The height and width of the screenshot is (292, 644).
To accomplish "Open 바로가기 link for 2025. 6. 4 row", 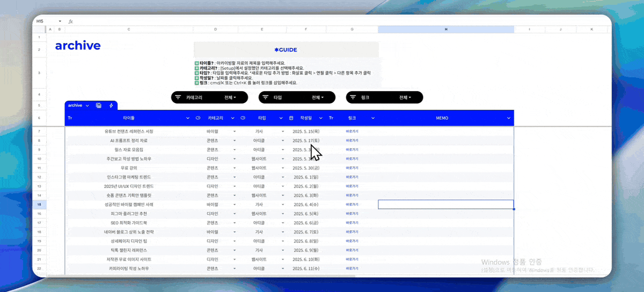I will click(352, 205).
